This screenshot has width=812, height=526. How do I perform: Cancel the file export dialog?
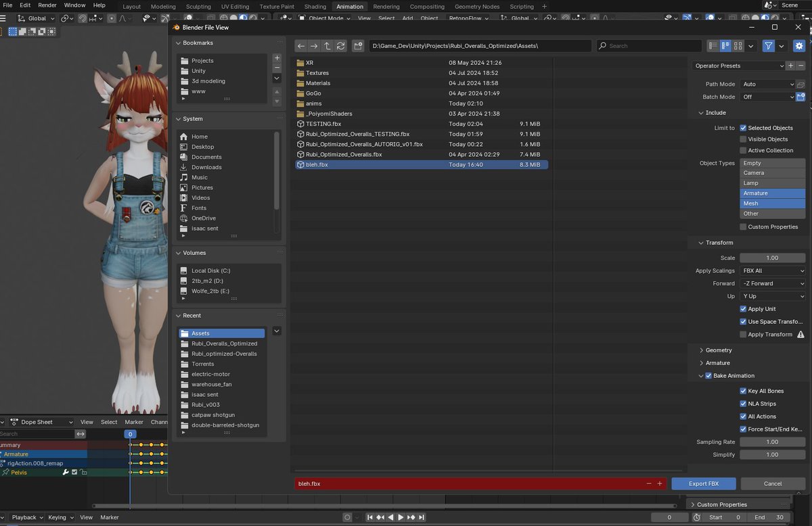(x=773, y=484)
